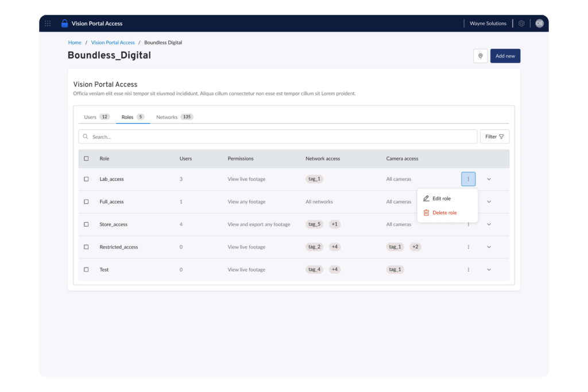Open the kebab menu for Restricted_access role
Screen dimensions: 588x392
(x=468, y=247)
